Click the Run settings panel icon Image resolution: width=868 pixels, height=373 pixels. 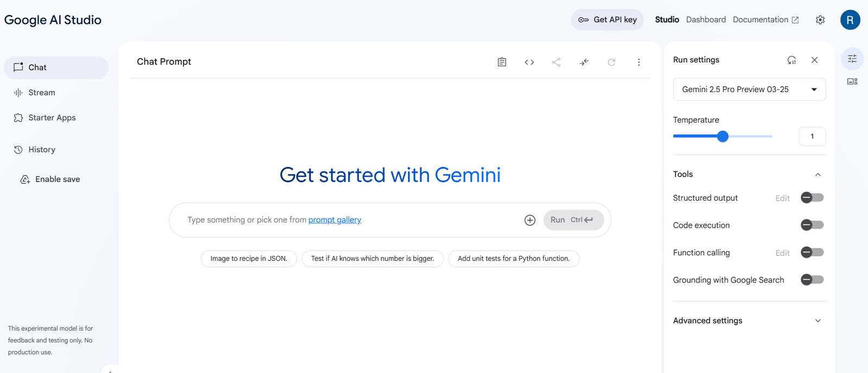852,59
